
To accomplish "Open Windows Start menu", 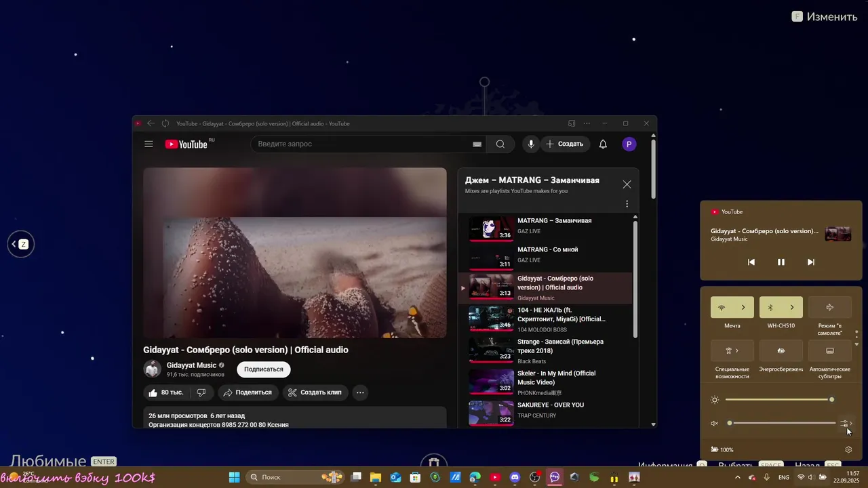I will [234, 477].
